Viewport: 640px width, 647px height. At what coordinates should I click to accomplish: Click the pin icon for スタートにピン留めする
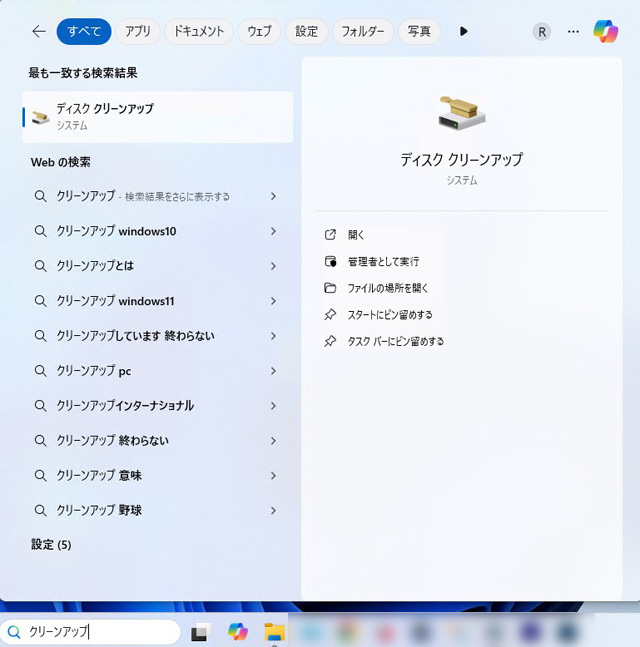(x=330, y=314)
